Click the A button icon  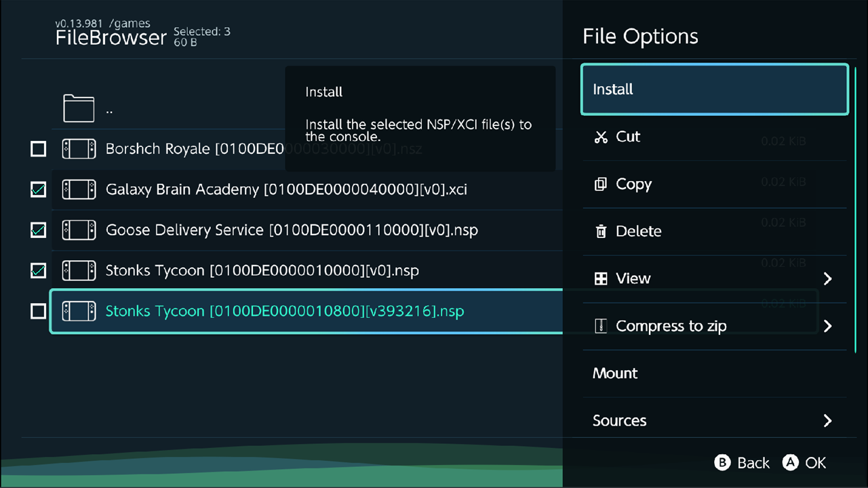[x=791, y=462]
